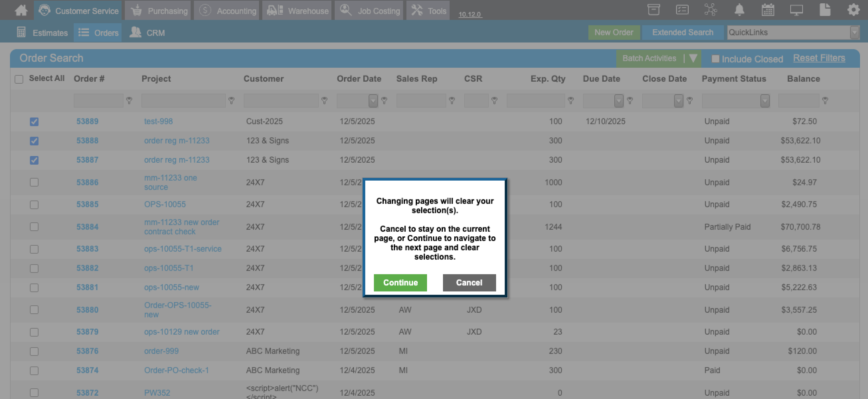Focus the Project filter field
The height and width of the screenshot is (399, 868).
tap(183, 100)
